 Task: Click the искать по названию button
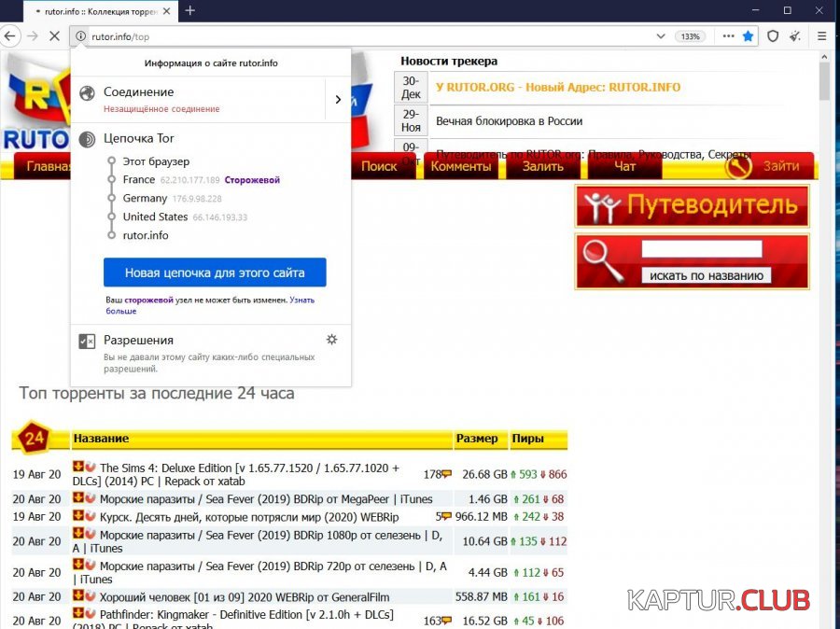(707, 275)
